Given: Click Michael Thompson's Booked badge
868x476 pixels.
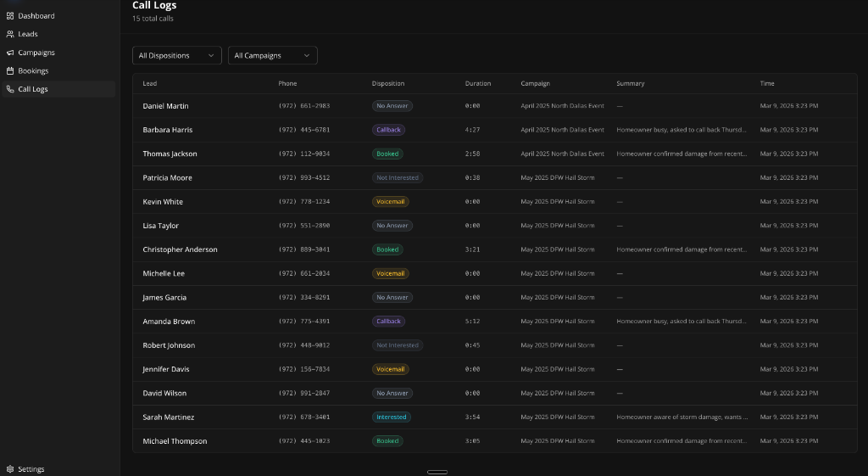Looking at the screenshot, I should point(387,441).
